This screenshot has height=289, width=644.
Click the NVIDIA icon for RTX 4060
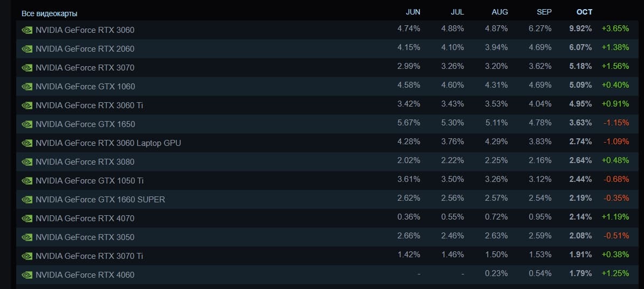[x=27, y=275]
